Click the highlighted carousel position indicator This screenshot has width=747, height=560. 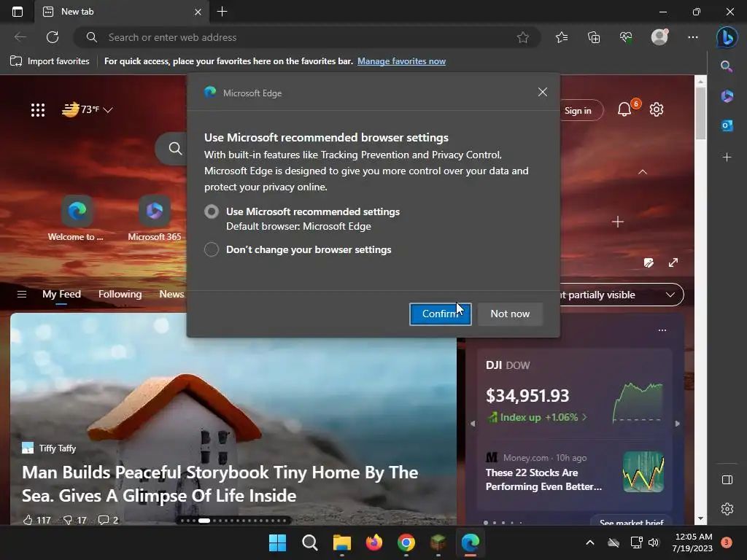pyautogui.click(x=204, y=521)
